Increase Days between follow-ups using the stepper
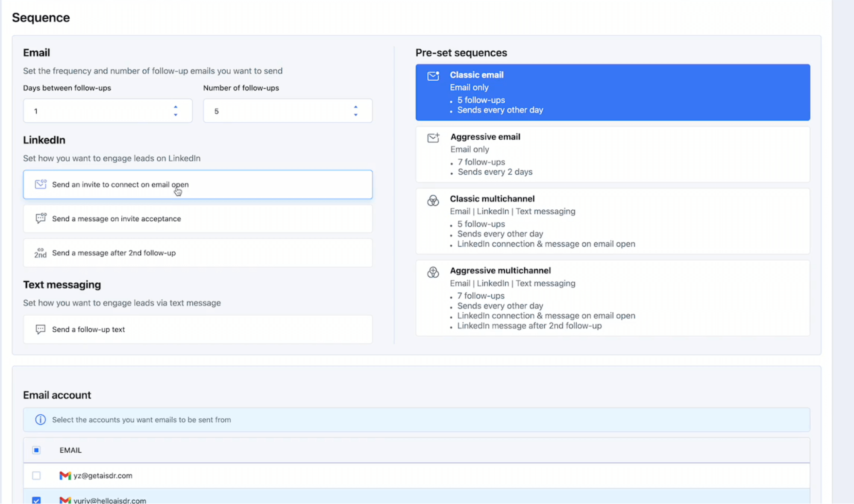The image size is (854, 504). tap(175, 107)
